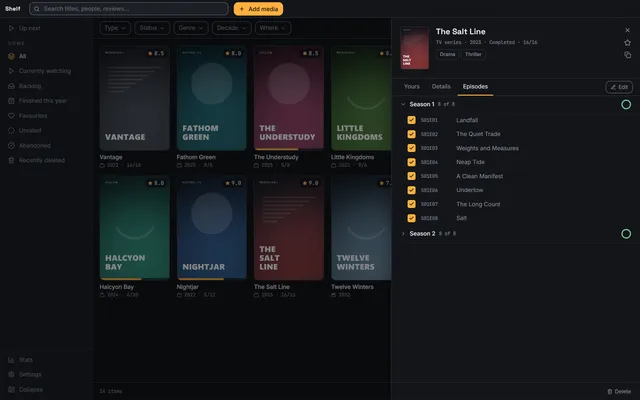Image resolution: width=640 pixels, height=400 pixels.
Task: Click the Twelve Winters title text
Action: pos(352,287)
